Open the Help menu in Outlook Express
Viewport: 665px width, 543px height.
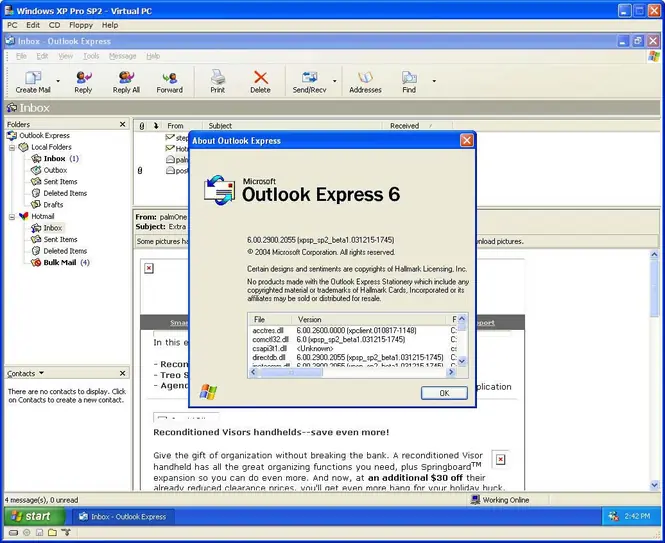coord(153,56)
